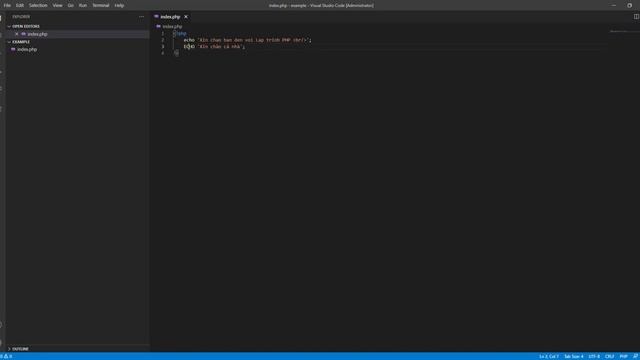This screenshot has height=360, width=640.
Task: Open the Terminal menu
Action: (x=100, y=5)
